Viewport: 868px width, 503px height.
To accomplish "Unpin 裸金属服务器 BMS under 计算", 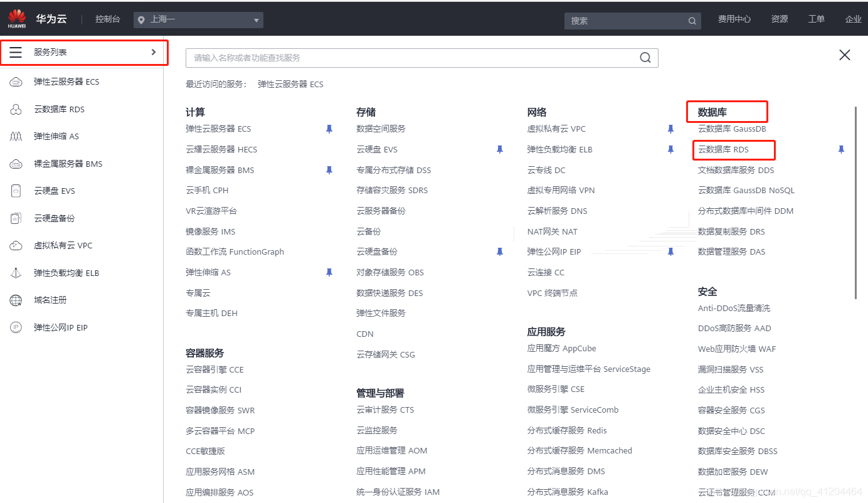I will pyautogui.click(x=329, y=170).
